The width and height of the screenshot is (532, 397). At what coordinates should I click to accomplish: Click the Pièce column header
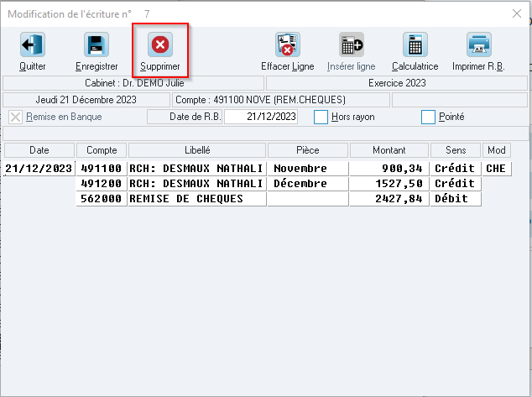[308, 150]
